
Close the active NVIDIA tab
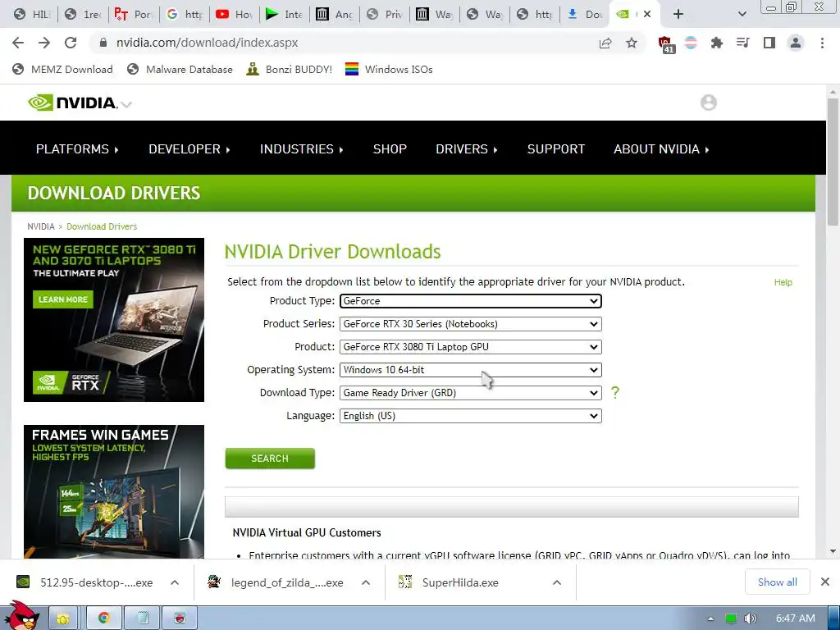pos(647,14)
